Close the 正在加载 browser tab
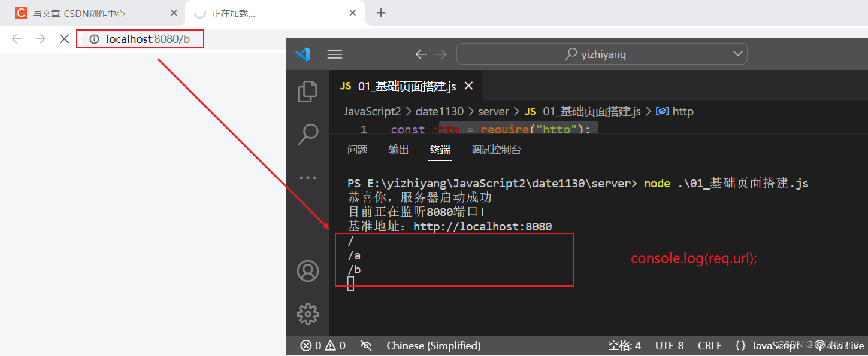 (353, 13)
